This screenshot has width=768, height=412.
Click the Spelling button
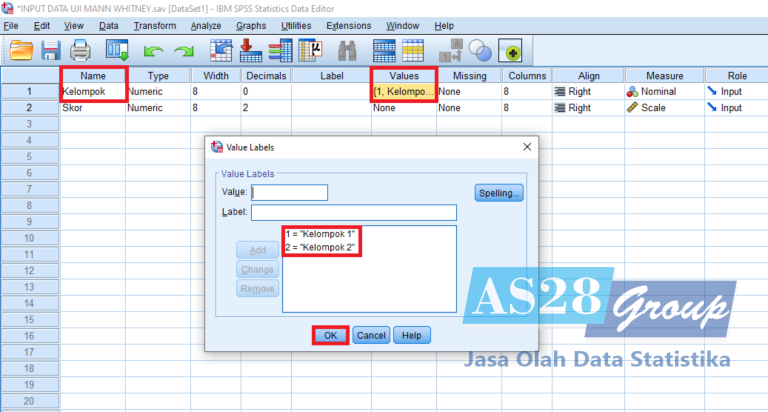(x=499, y=193)
